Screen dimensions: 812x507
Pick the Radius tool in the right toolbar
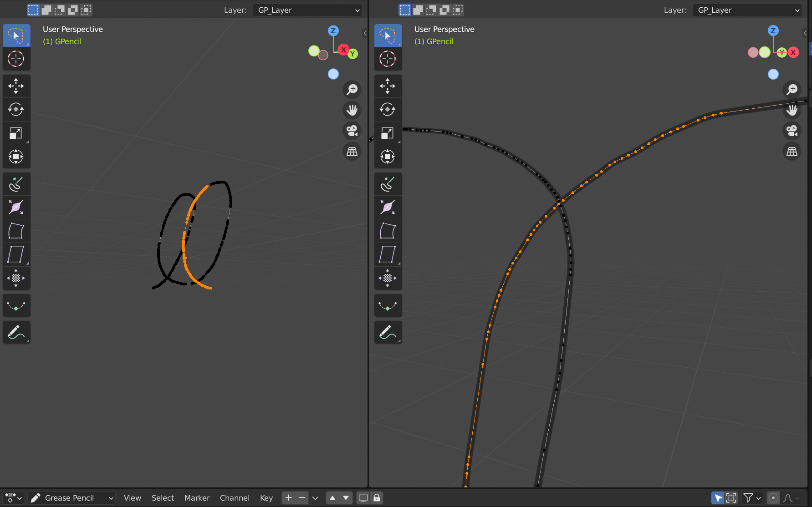(x=388, y=208)
